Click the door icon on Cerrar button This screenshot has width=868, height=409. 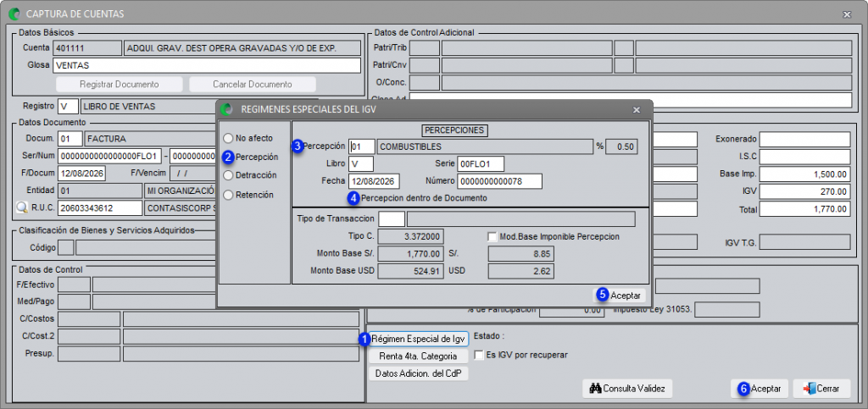809,389
